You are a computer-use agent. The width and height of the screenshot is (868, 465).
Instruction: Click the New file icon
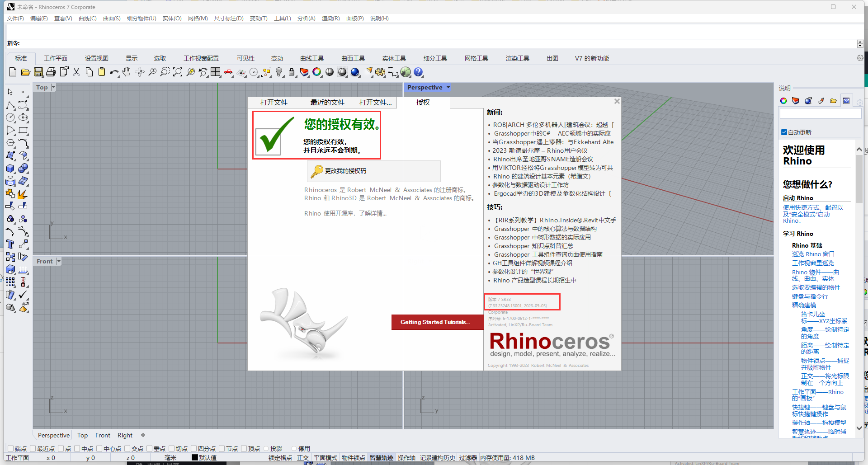click(13, 72)
